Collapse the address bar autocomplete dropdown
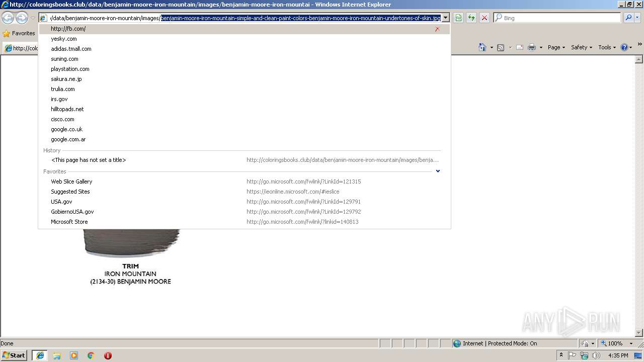 (445, 18)
